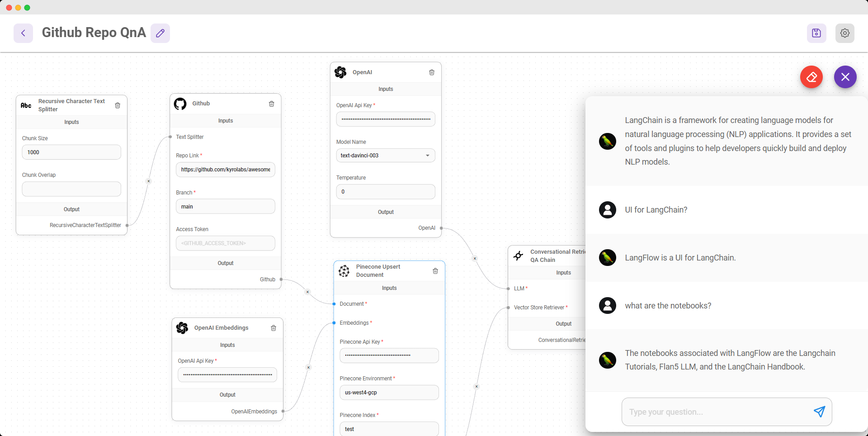This screenshot has height=436, width=868.
Task: Click the Pinecone Environment field
Action: (389, 393)
